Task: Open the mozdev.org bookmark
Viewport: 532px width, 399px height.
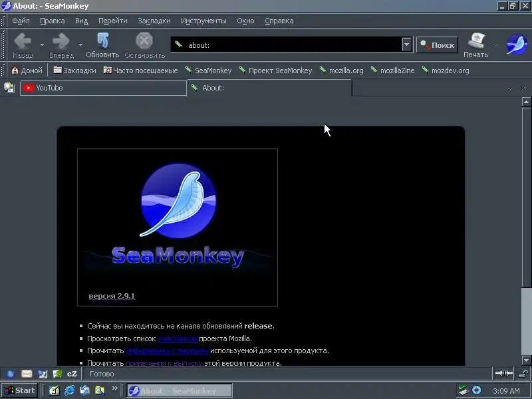Action: pyautogui.click(x=446, y=70)
